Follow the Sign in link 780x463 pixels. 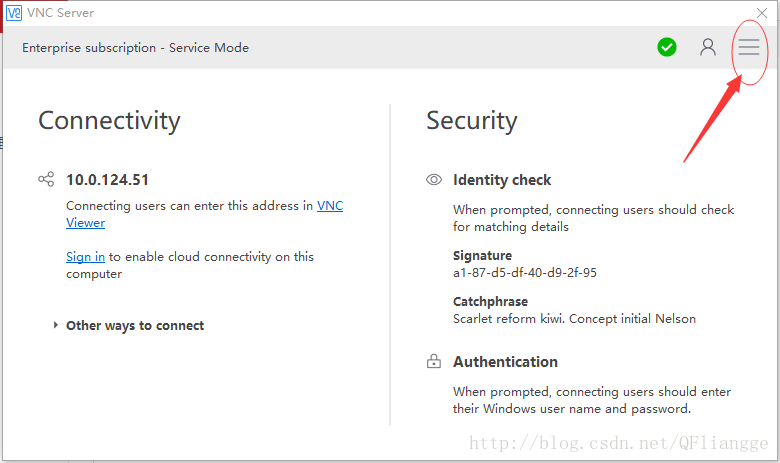click(86, 257)
